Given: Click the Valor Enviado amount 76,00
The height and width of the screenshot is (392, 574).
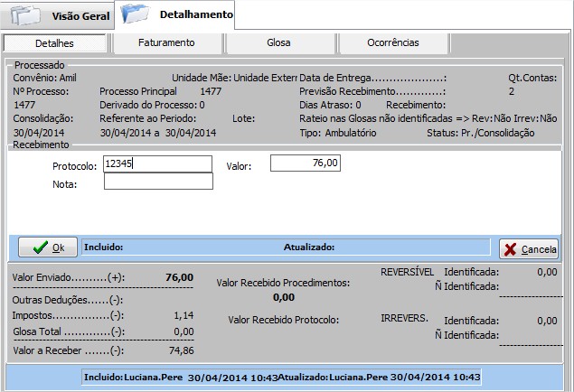Looking at the screenshot, I should [179, 277].
